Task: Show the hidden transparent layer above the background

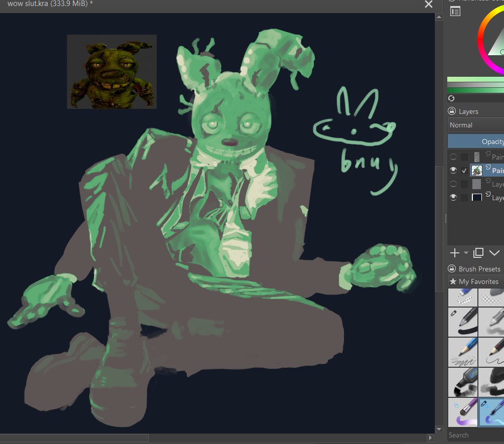Action: tap(453, 184)
